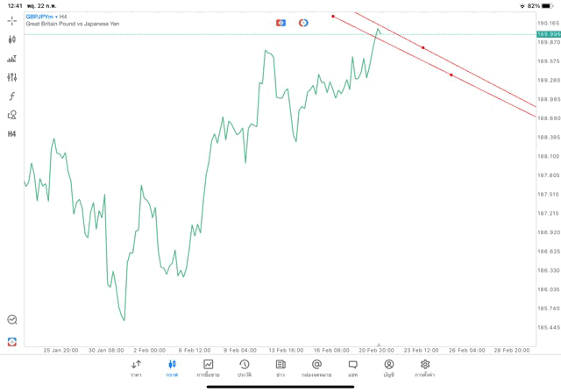Open the การตั้งค่า (Settings) tab
This screenshot has width=561, height=392.
425,368
